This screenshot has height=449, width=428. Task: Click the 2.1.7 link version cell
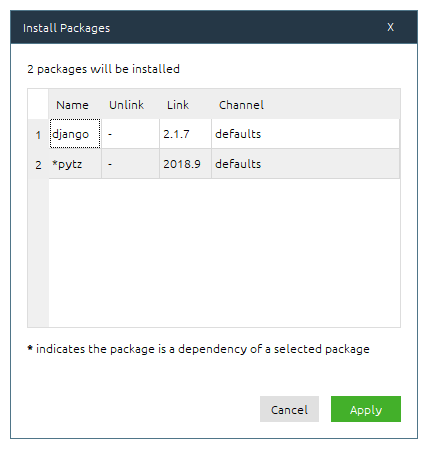[185, 134]
